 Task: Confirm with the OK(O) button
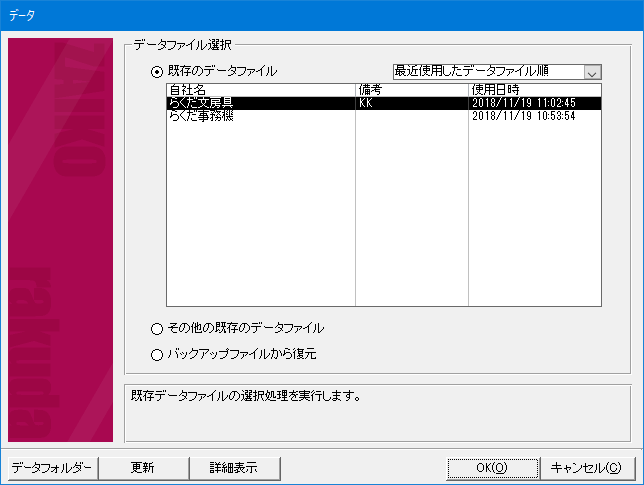(491, 468)
